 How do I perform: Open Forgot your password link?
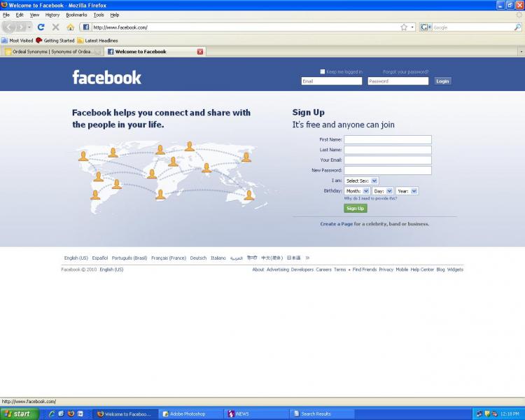coord(405,71)
